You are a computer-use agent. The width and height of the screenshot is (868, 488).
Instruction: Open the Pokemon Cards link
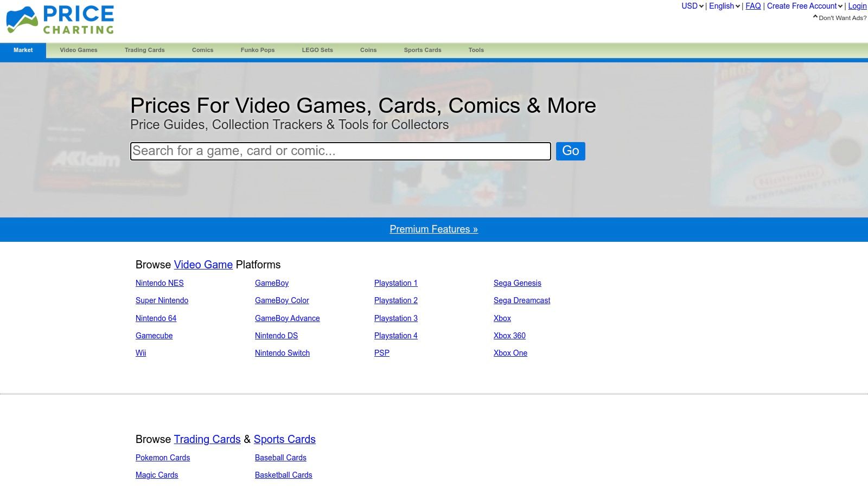click(x=163, y=458)
